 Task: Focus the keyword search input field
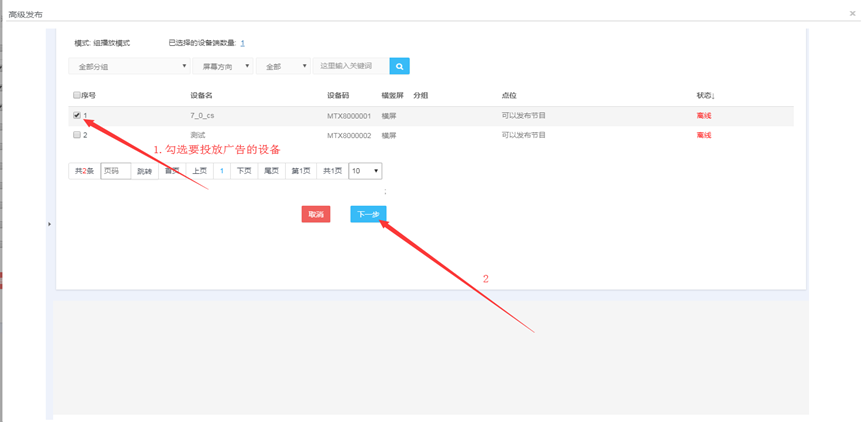[348, 66]
